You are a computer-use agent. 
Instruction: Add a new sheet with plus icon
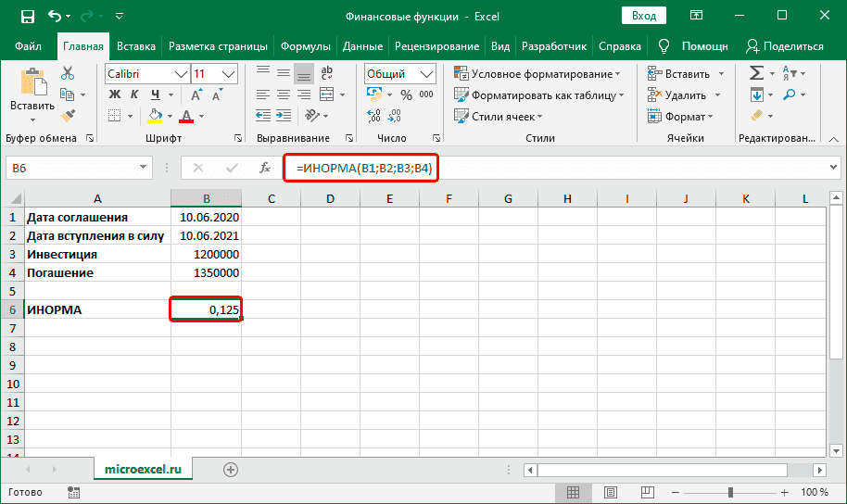[x=231, y=470]
